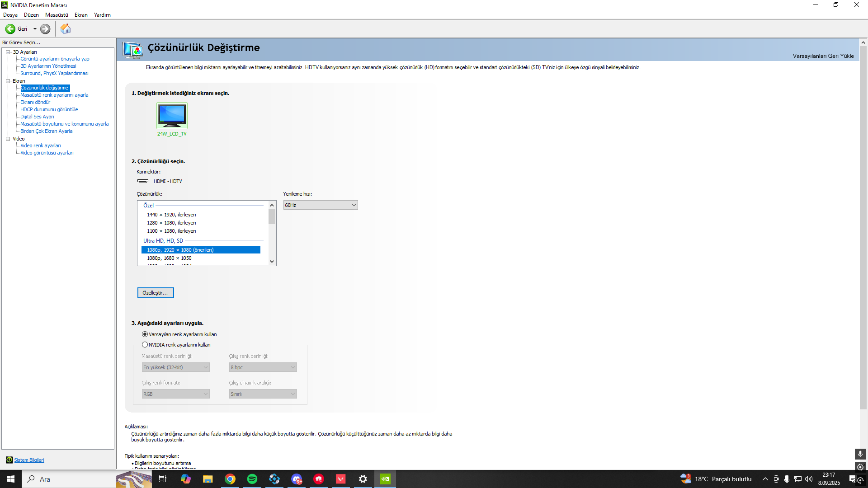Image resolution: width=868 pixels, height=488 pixels.
Task: Select NVIDIA renk ayarlarını kullan radio button
Action: 145,345
